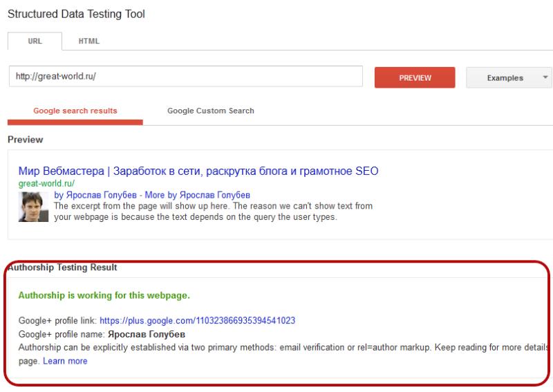Click the author photo thumbnail

point(33,207)
